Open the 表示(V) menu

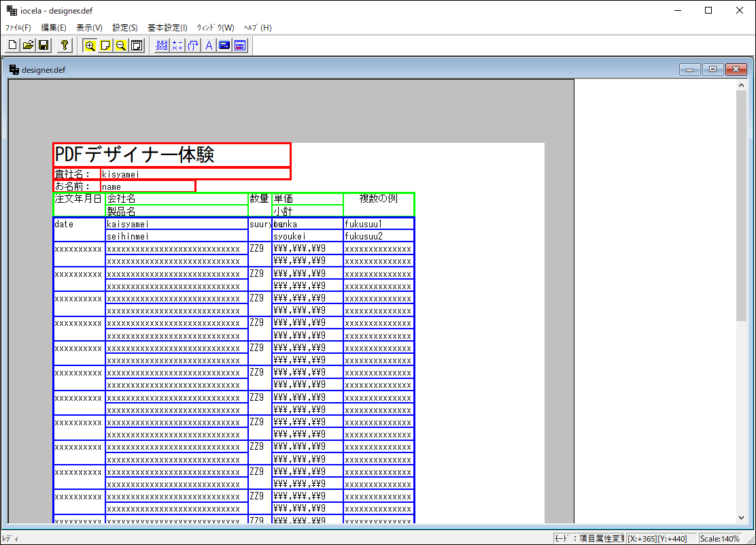coord(89,28)
